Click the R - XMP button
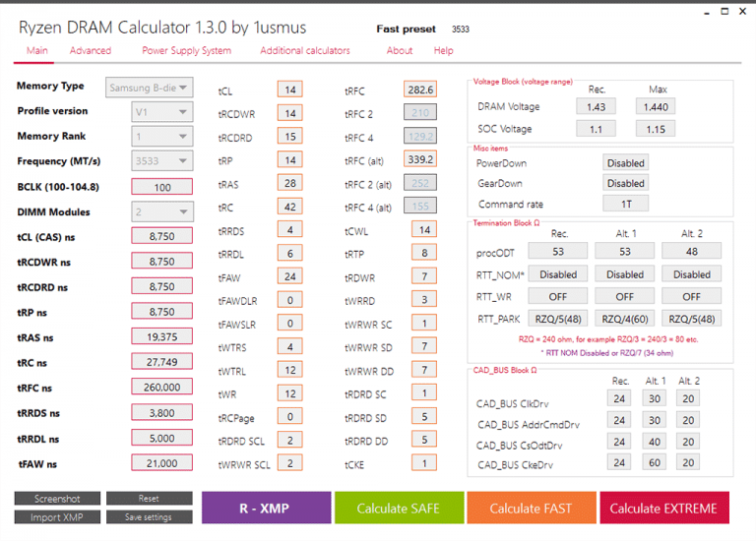 (266, 508)
